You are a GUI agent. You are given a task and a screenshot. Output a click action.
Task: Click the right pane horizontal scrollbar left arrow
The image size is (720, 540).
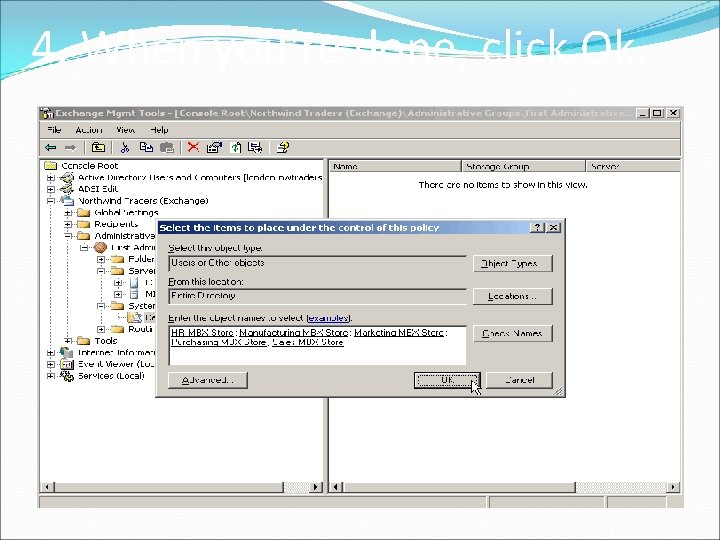click(336, 487)
